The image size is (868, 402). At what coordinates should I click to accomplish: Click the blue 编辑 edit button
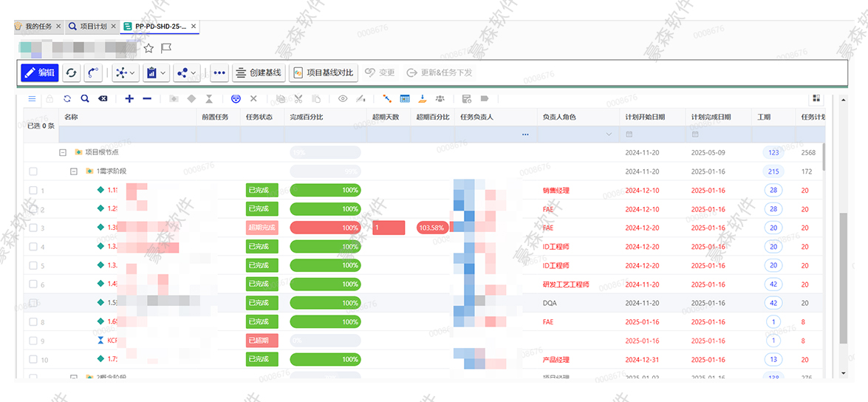pyautogui.click(x=40, y=72)
